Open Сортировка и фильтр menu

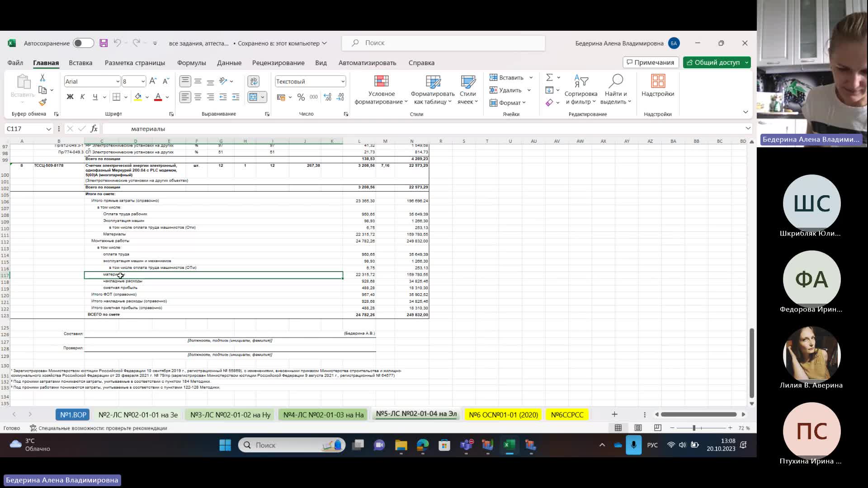[581, 90]
